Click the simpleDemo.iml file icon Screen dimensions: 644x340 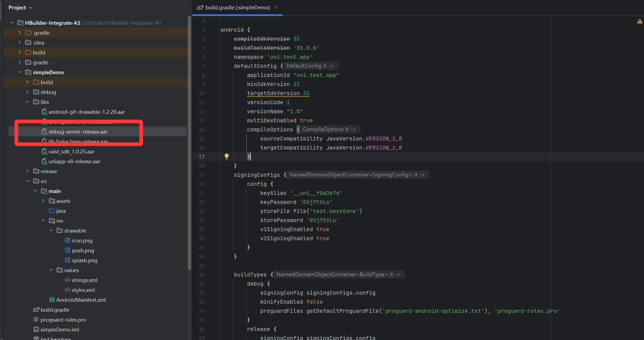(36, 329)
